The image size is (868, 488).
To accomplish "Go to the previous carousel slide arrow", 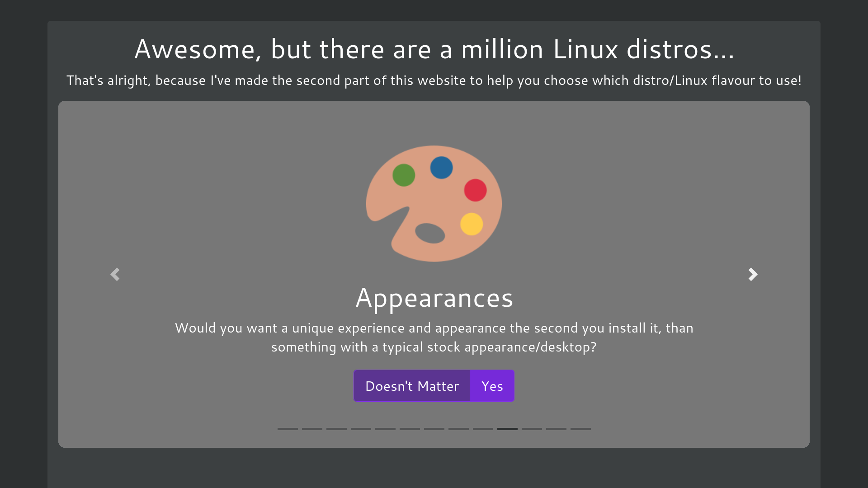I will (x=115, y=274).
